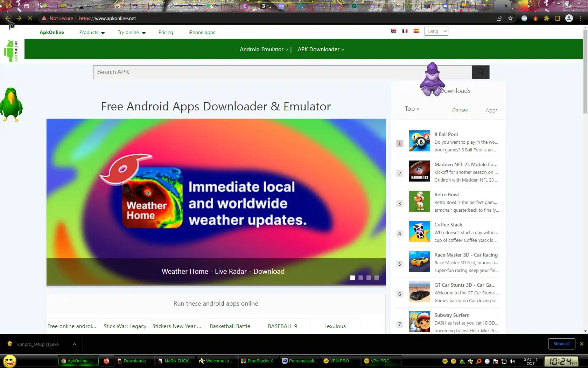
Task: Focus the Search APK input field
Action: 282,72
